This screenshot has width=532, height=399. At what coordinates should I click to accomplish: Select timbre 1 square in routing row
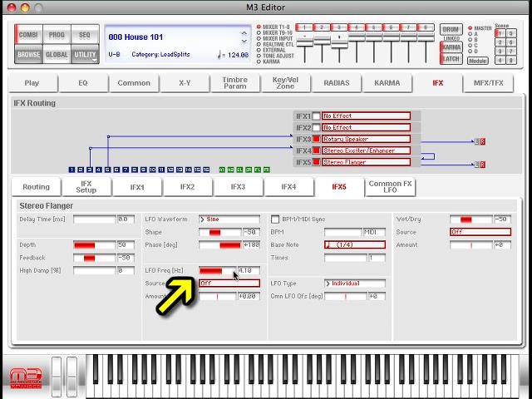(71, 170)
